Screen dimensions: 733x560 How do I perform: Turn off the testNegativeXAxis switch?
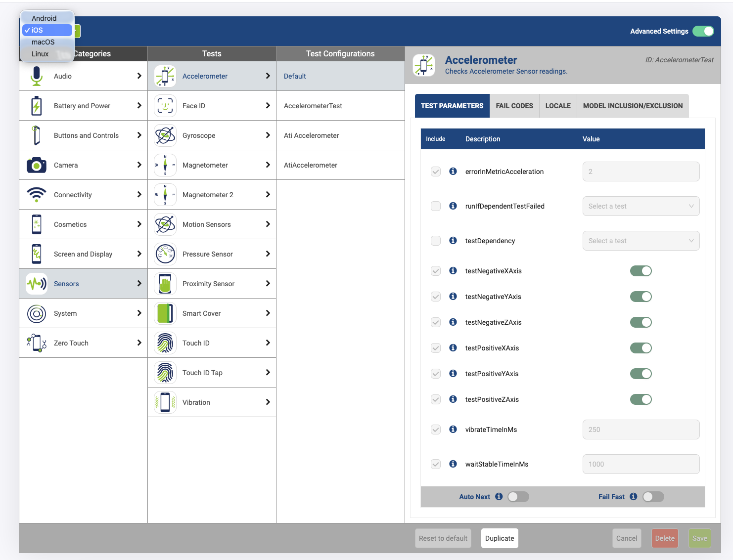click(x=641, y=271)
